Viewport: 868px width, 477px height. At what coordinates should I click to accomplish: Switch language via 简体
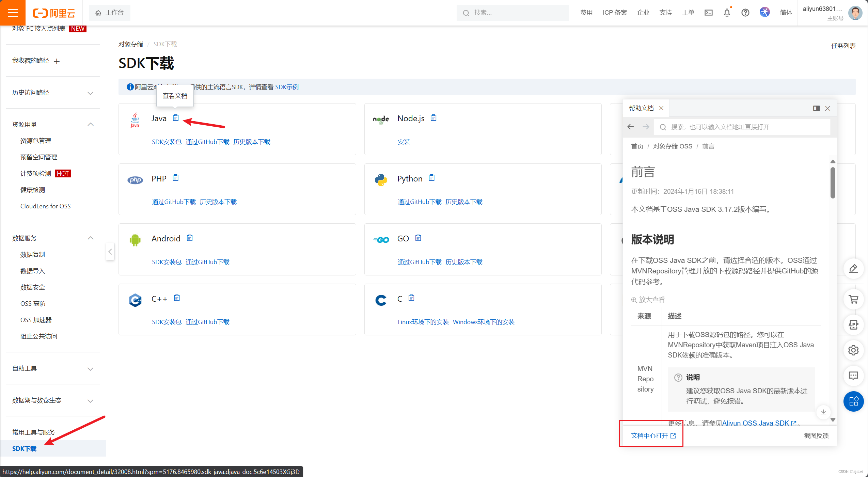(786, 13)
